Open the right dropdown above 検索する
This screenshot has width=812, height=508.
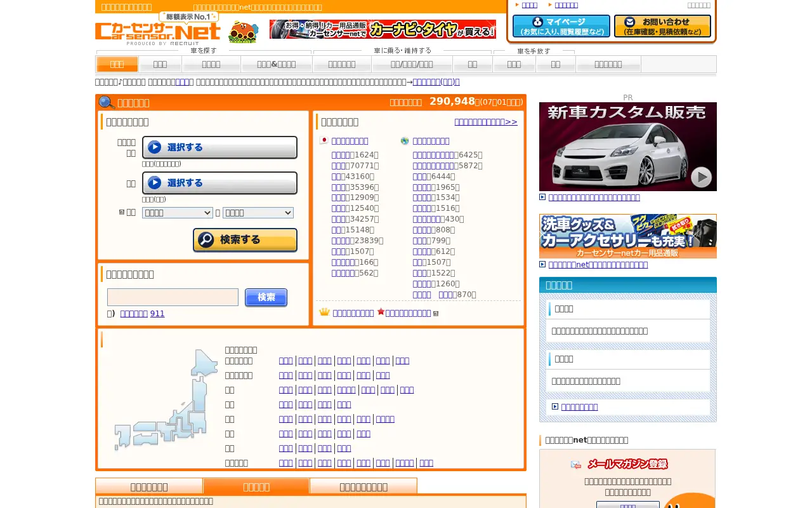click(x=258, y=213)
